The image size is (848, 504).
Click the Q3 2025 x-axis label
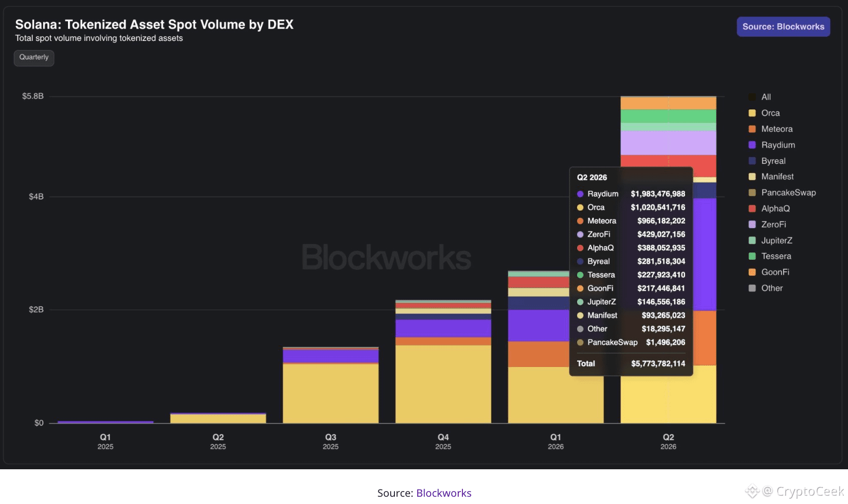[331, 441]
